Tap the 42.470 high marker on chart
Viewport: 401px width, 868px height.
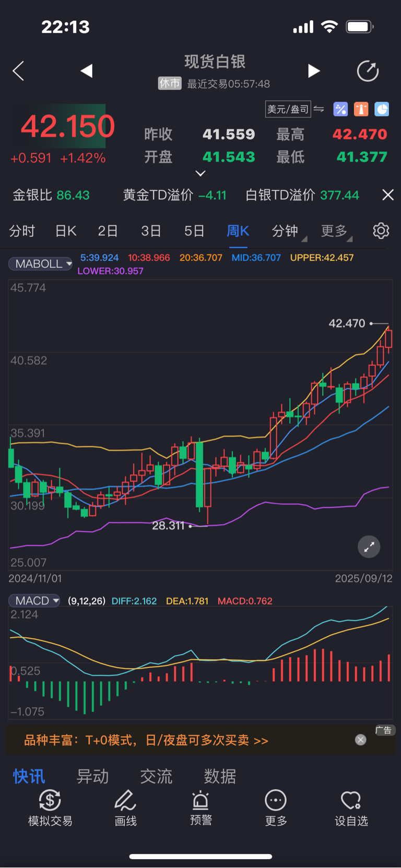pyautogui.click(x=347, y=323)
